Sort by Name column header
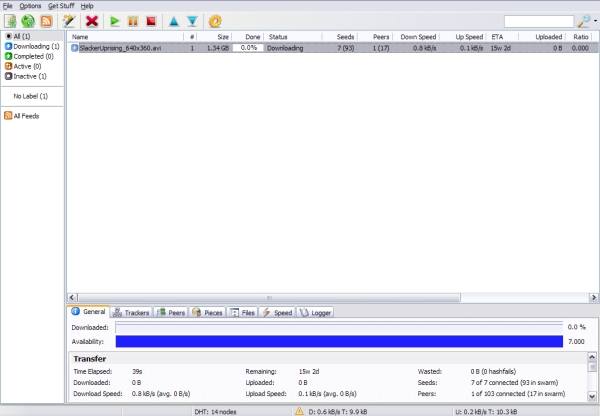600x416 pixels. click(126, 37)
